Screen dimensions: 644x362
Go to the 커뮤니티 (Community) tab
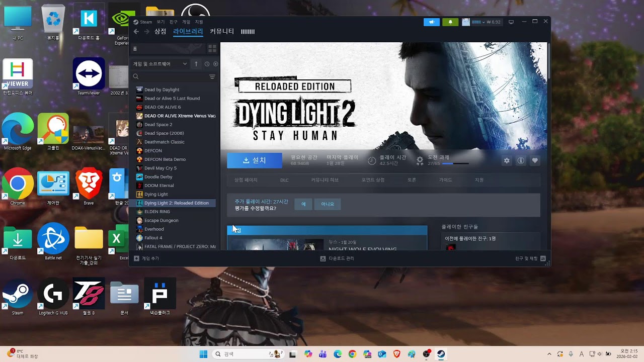click(x=222, y=31)
